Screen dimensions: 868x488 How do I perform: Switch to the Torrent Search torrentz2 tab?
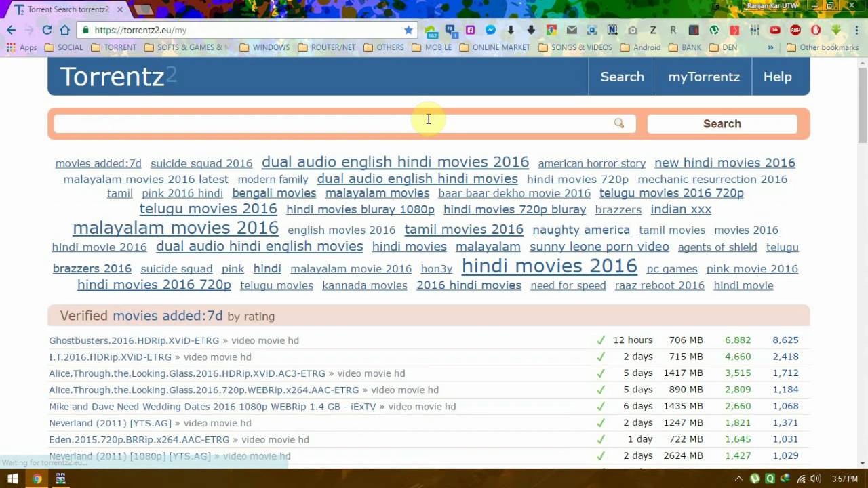pos(68,9)
